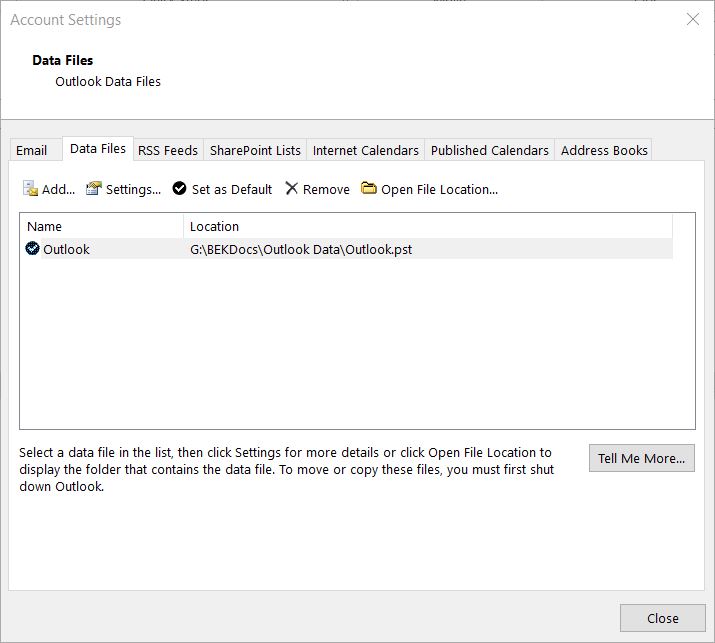Click the Close button at the bottom

[x=662, y=618]
